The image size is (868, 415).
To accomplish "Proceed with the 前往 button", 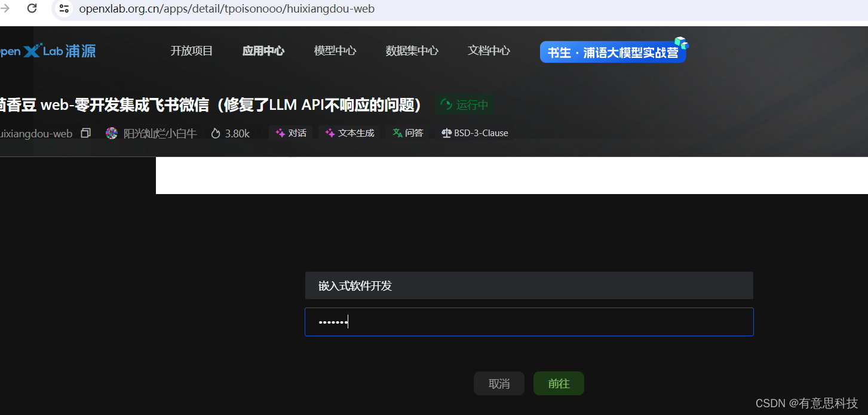I will (559, 383).
